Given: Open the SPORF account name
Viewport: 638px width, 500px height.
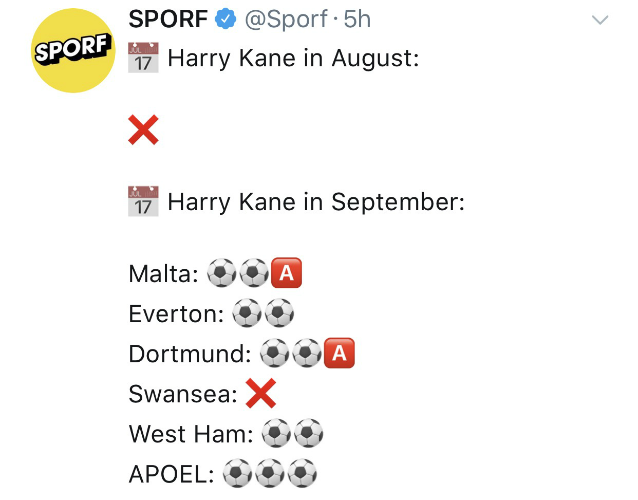Looking at the screenshot, I should click(167, 20).
